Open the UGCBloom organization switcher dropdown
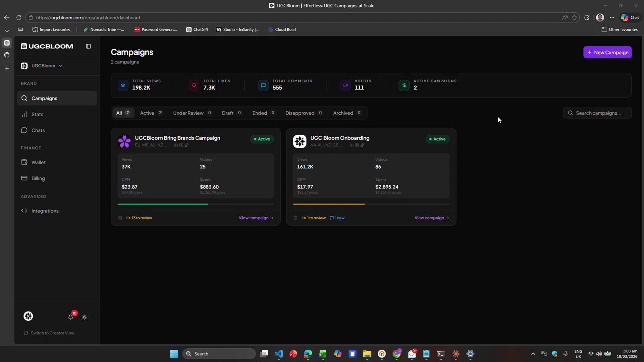The height and width of the screenshot is (362, 644). [x=42, y=66]
